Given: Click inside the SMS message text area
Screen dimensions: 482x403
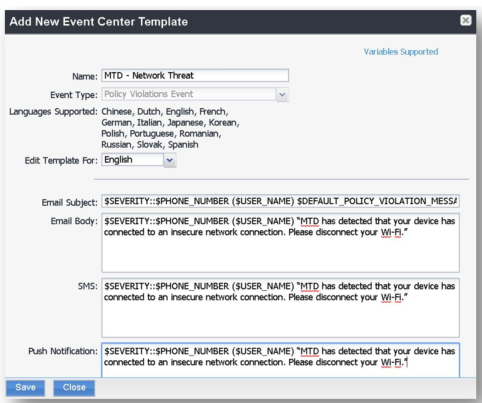Looking at the screenshot, I should (x=280, y=308).
